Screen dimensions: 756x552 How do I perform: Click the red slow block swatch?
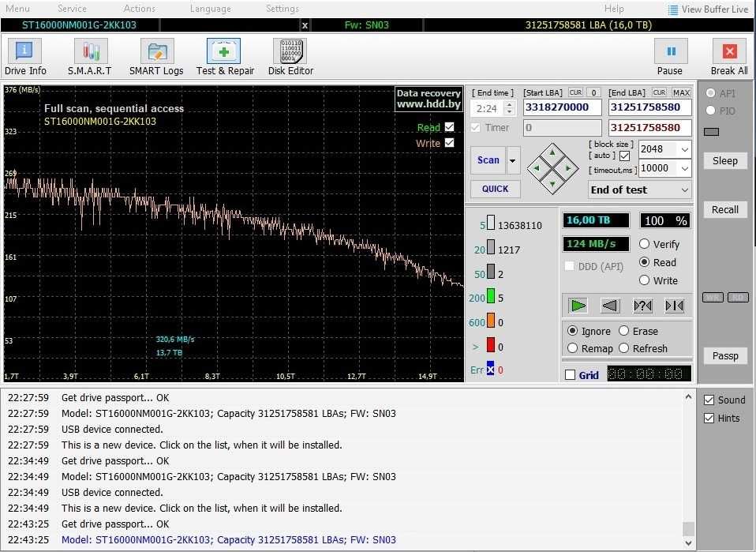tap(491, 345)
